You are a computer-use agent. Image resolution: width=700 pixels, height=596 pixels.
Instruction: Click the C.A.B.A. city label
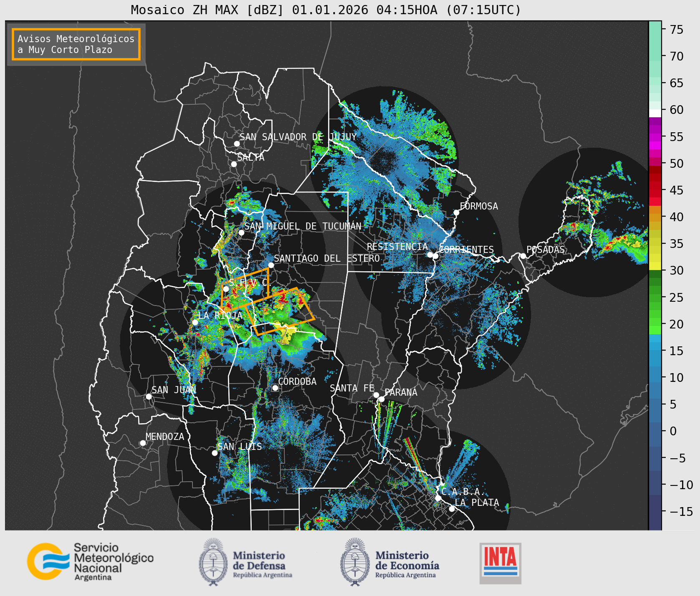(463, 492)
